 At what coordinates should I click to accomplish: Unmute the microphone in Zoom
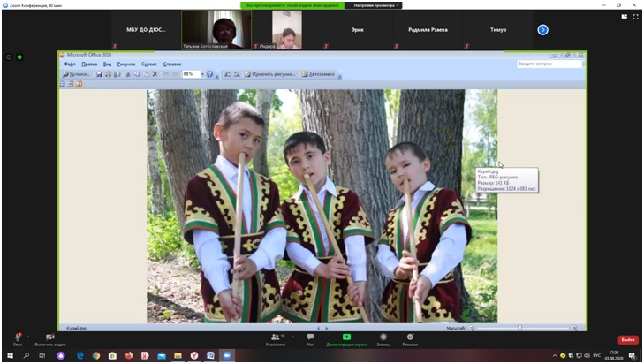click(x=16, y=338)
